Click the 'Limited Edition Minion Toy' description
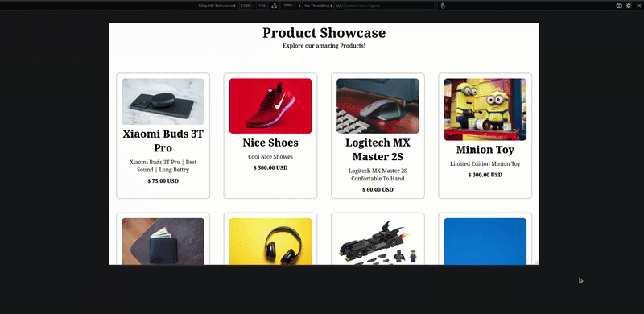This screenshot has height=314, width=644. (485, 164)
